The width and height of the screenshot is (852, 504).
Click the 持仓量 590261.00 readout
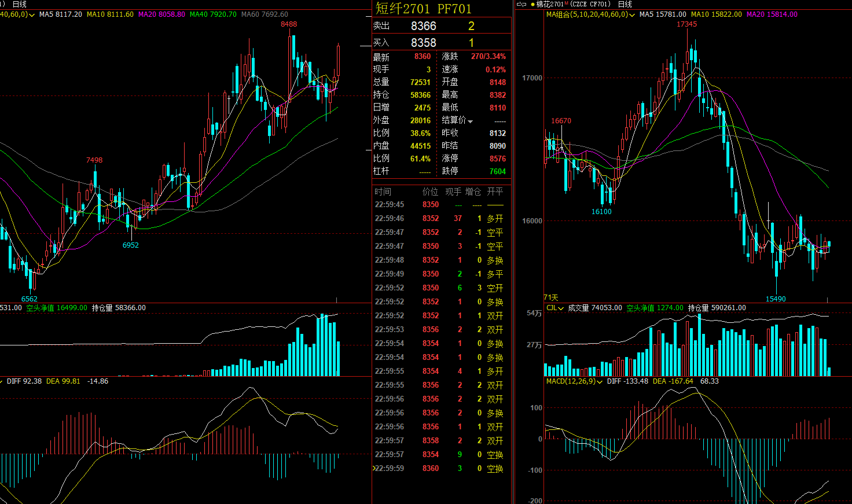point(717,308)
